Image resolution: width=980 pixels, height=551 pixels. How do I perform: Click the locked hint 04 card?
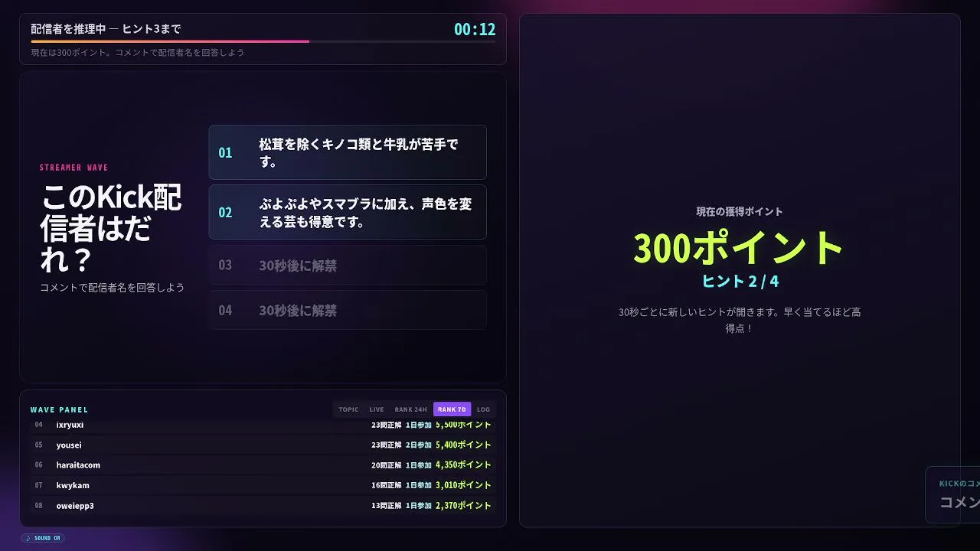click(x=348, y=310)
